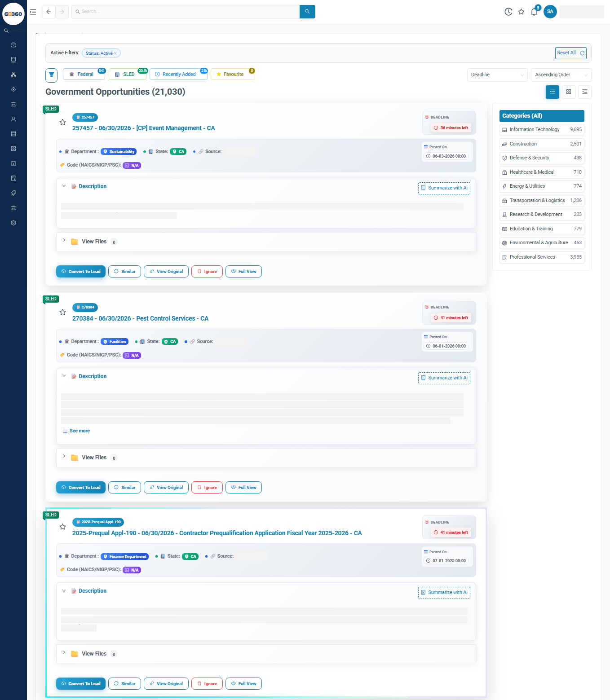Open the target crosshair icon in sidebar
This screenshot has height=700, width=610.
tap(13, 89)
